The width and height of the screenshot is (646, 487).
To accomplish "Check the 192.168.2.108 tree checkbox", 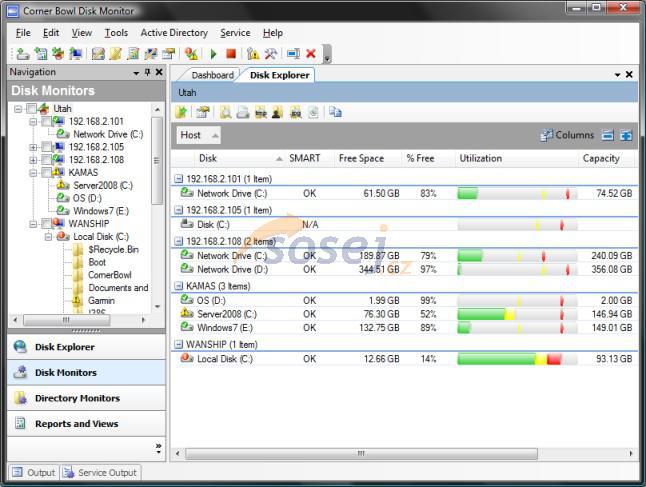I will (47, 160).
